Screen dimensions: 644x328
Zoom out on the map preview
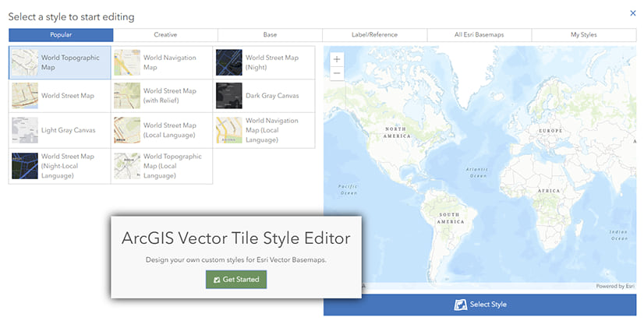click(x=337, y=73)
